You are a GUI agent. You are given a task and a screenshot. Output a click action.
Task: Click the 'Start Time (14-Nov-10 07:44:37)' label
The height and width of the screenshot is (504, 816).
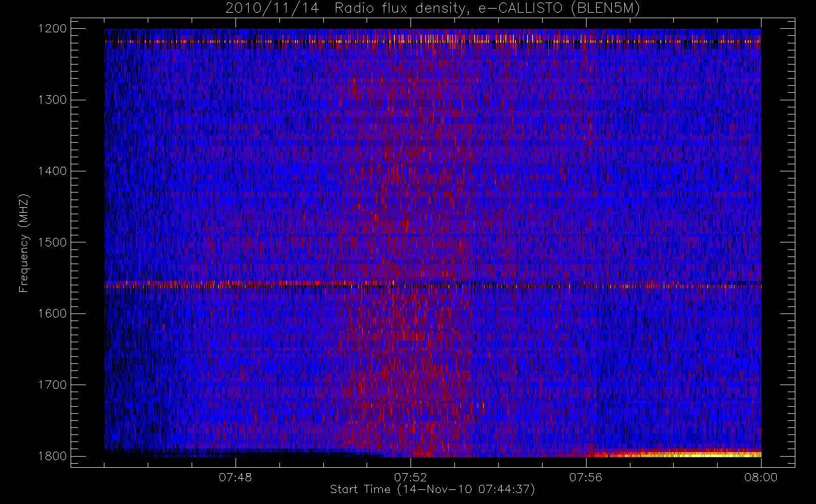432,489
